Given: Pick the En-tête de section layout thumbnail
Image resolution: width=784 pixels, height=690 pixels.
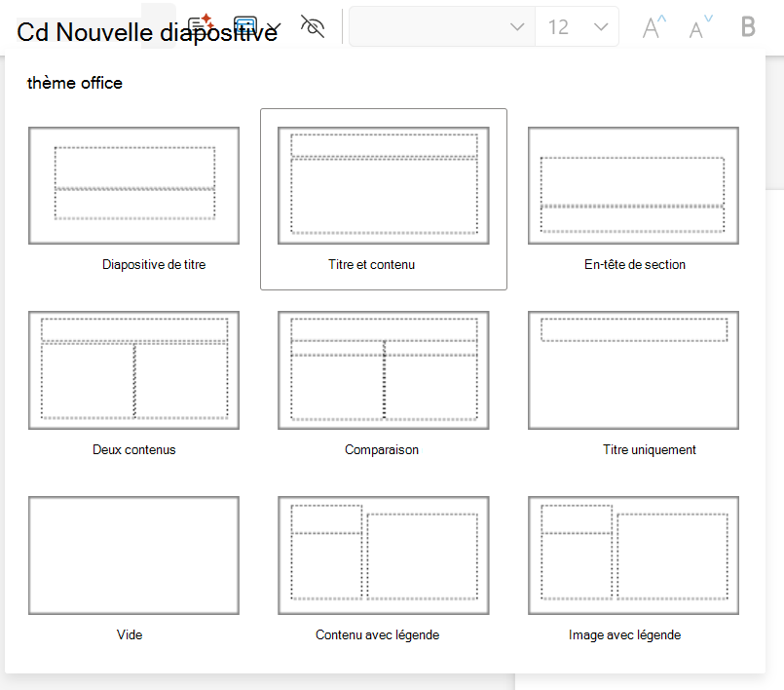Looking at the screenshot, I should [x=633, y=185].
